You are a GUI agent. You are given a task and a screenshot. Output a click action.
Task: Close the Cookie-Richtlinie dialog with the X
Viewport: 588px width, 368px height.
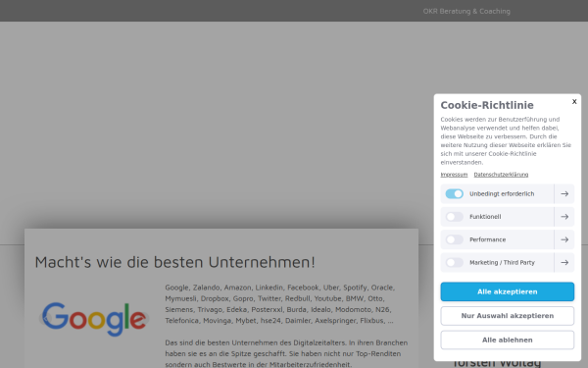(x=574, y=101)
